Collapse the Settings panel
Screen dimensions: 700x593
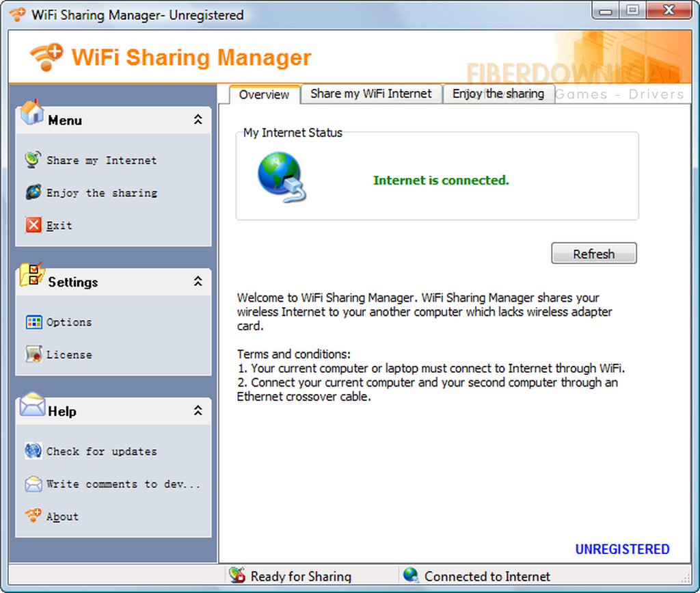[x=198, y=281]
